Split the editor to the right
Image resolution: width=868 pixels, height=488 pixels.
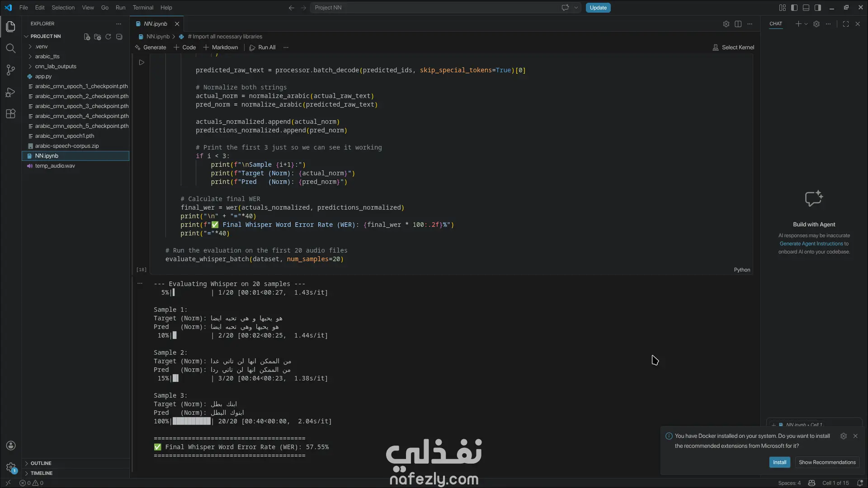pyautogui.click(x=738, y=24)
